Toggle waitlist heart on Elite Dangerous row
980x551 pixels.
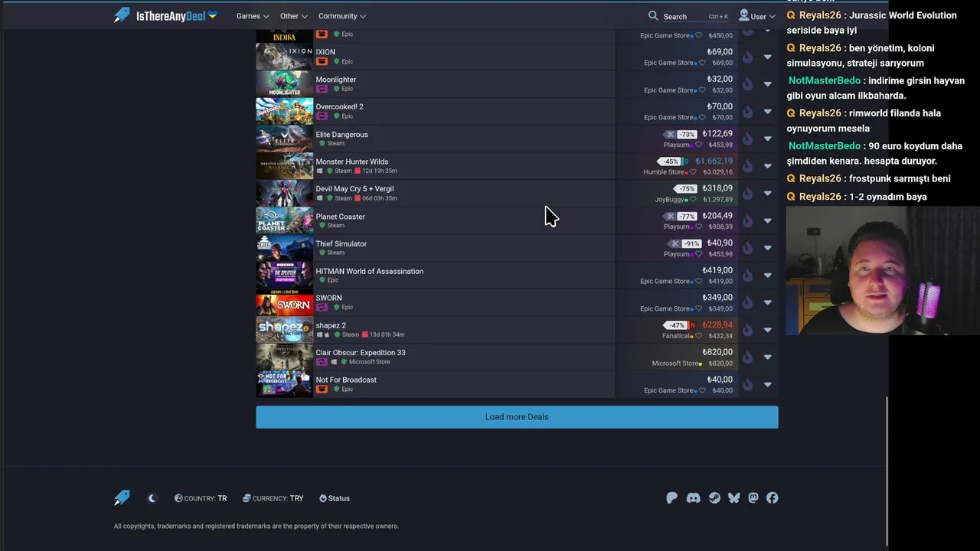tap(697, 145)
